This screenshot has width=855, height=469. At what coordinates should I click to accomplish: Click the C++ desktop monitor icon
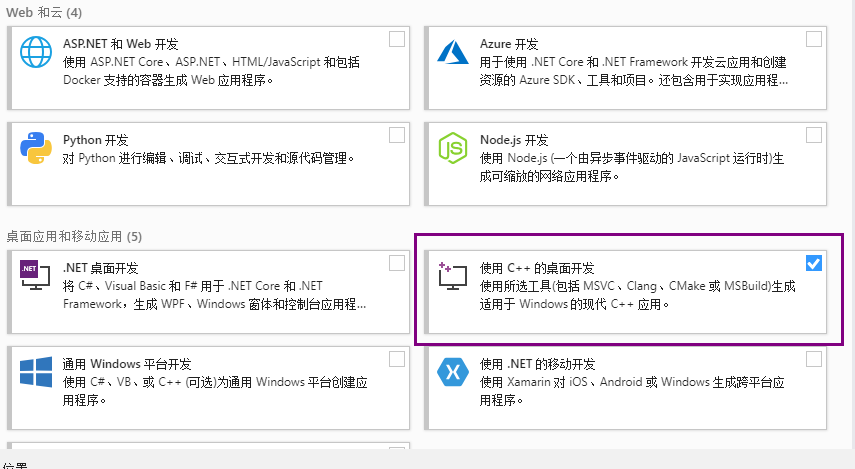(453, 275)
